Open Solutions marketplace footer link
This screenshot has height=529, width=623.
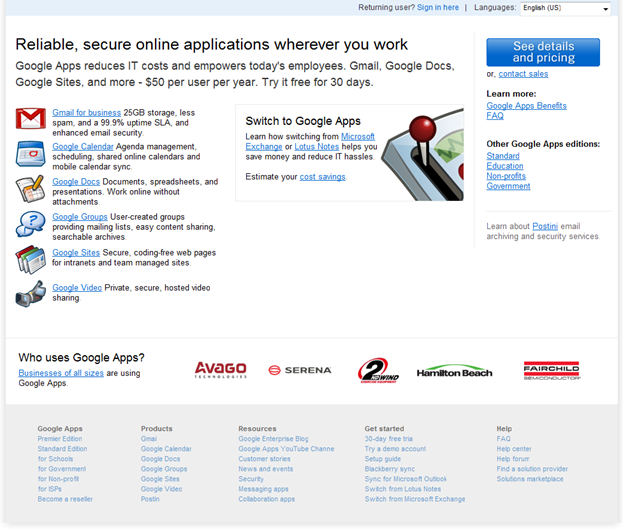point(530,479)
